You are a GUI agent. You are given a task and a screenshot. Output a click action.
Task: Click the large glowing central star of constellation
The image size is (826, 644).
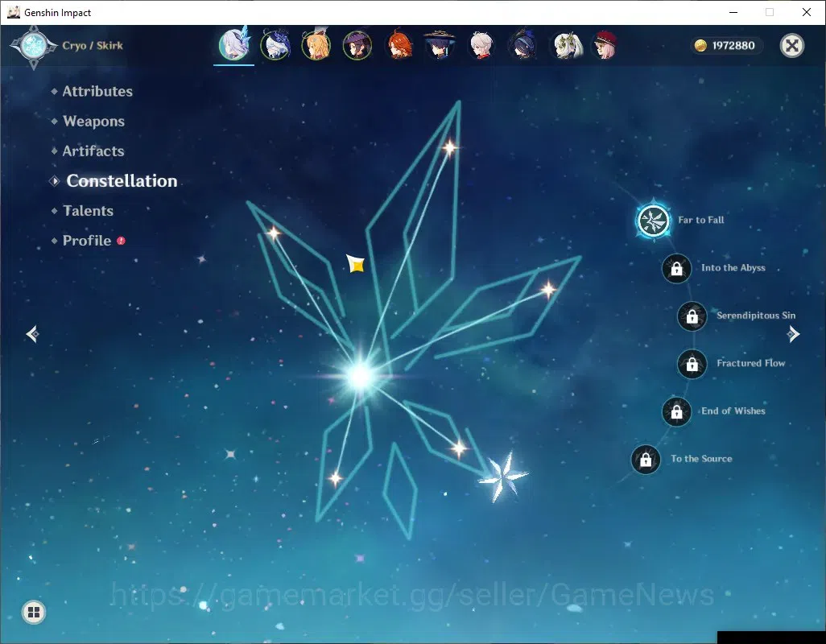click(x=361, y=375)
